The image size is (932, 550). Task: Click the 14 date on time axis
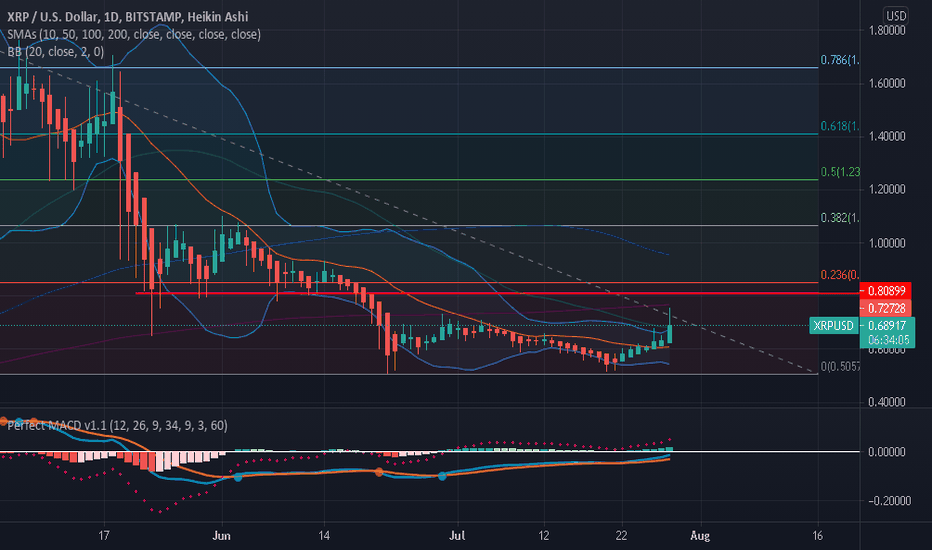click(323, 536)
